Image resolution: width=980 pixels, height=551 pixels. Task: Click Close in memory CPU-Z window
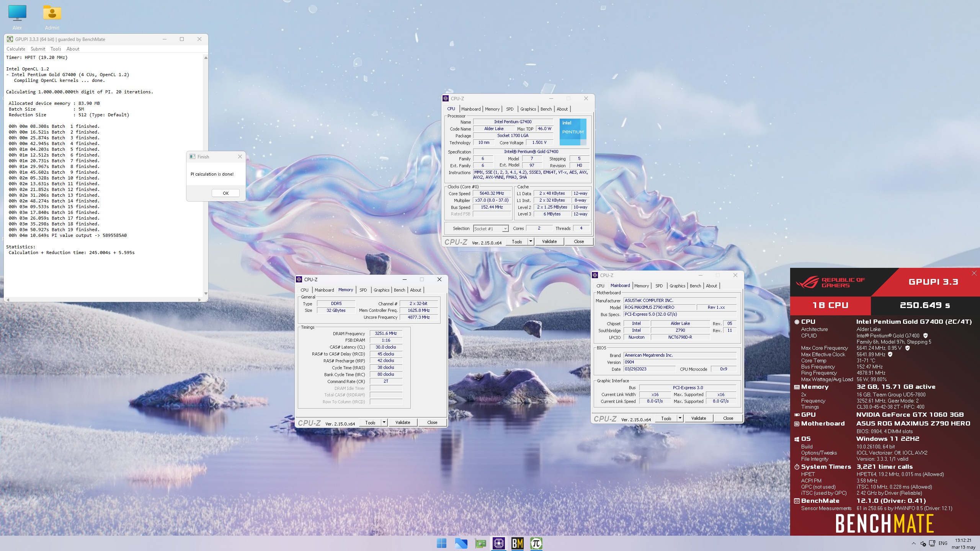pyautogui.click(x=432, y=422)
